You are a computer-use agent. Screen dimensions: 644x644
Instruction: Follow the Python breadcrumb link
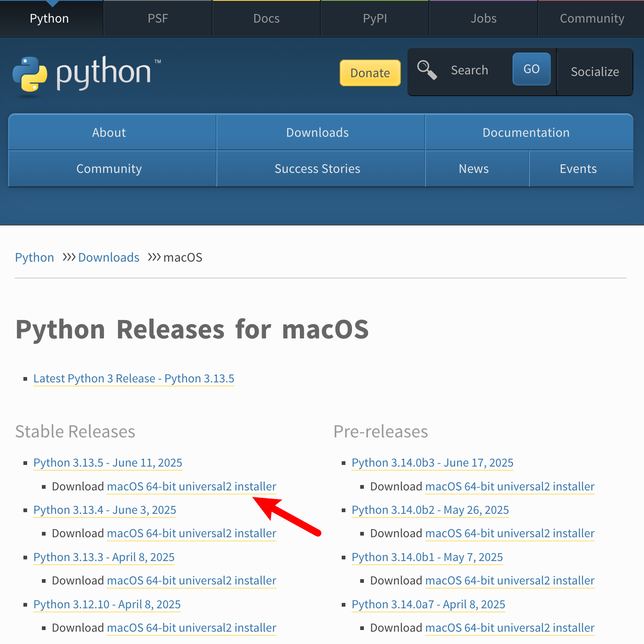coord(34,258)
